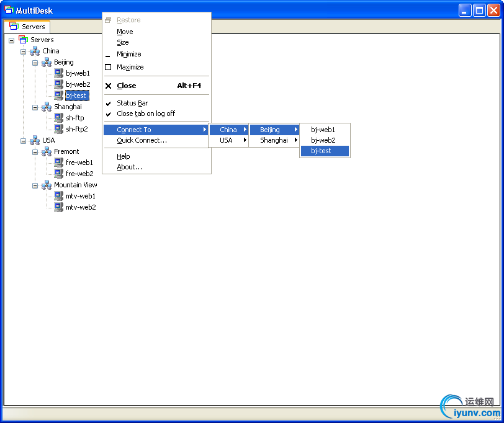The height and width of the screenshot is (423, 504).
Task: Open About… from the menu
Action: [x=157, y=167]
